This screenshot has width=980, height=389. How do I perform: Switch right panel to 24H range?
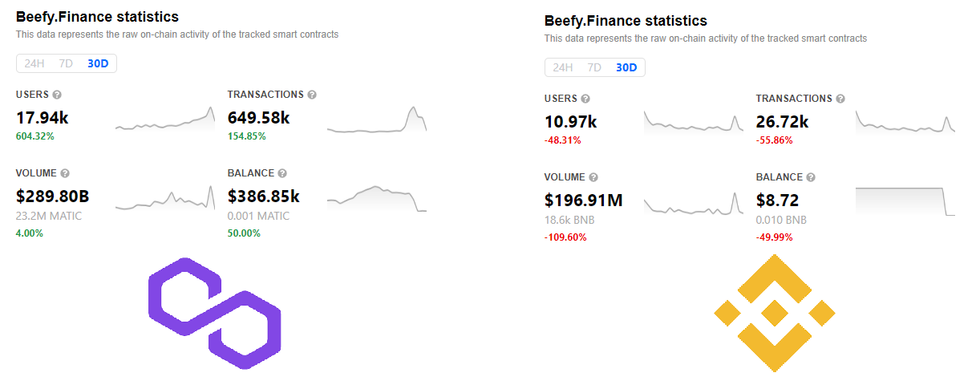[x=563, y=67]
